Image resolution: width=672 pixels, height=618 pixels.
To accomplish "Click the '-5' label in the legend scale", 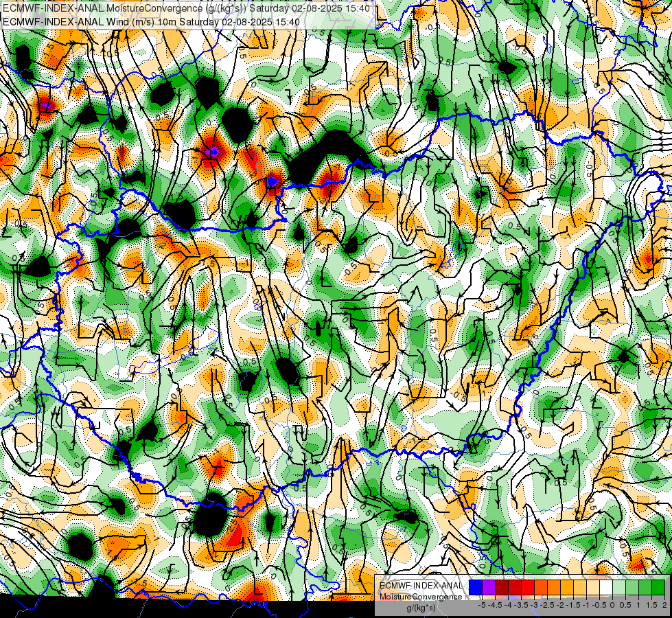I will coord(482,605).
